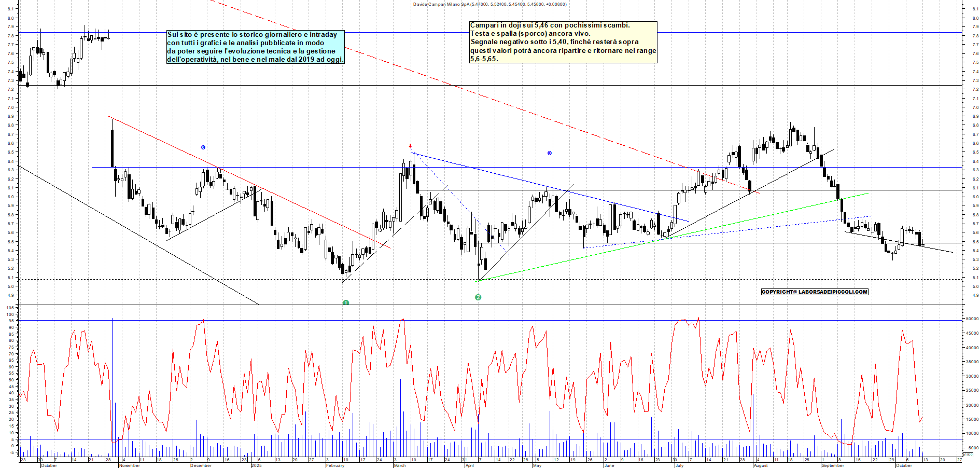Click the 2025 year label on time axis

[256, 465]
